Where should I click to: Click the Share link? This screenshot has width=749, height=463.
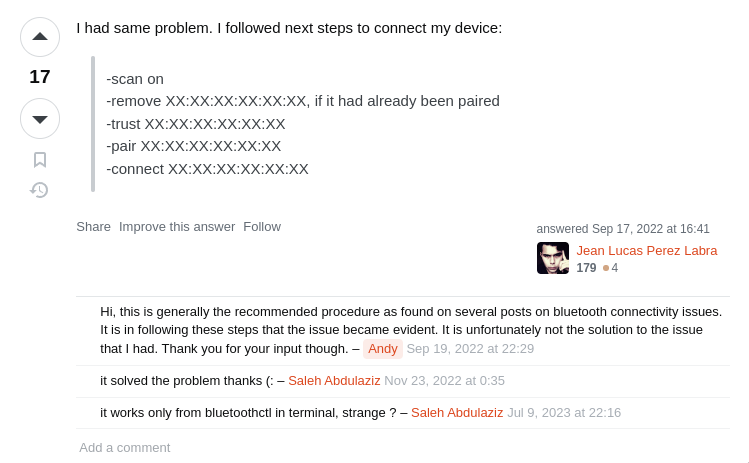click(94, 226)
